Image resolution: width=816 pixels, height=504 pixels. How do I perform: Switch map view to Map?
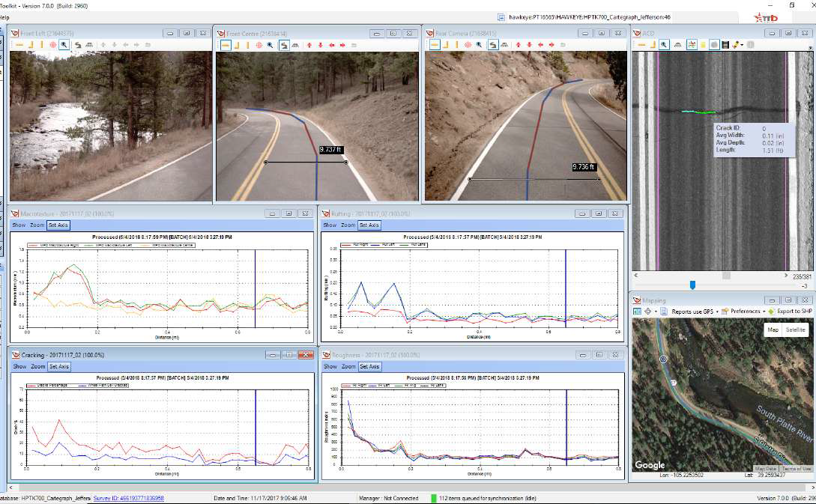(x=774, y=330)
